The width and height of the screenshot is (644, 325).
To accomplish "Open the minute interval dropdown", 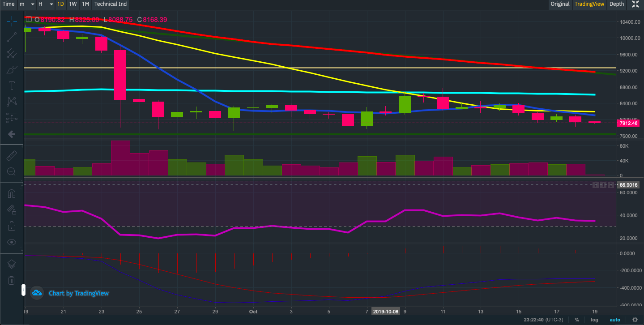I will (x=27, y=4).
